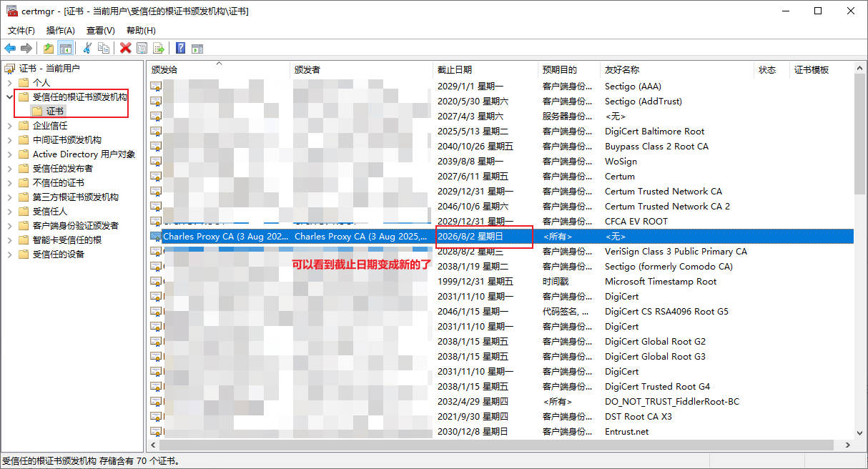Sort by the 截止日期 column header
The image size is (868, 469).
click(485, 70)
